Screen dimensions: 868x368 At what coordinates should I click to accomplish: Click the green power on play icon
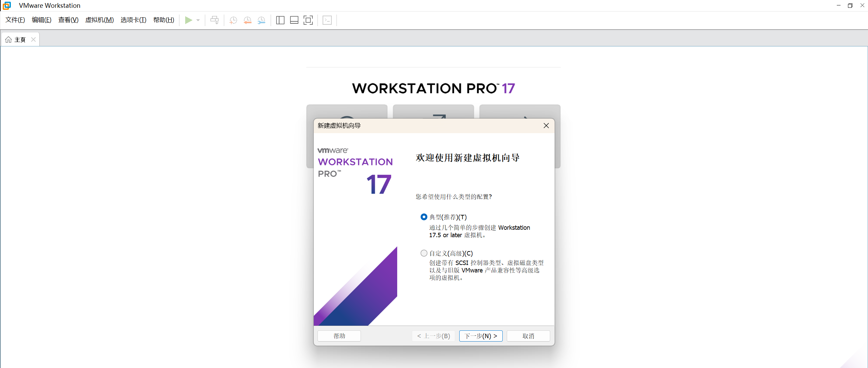click(188, 20)
